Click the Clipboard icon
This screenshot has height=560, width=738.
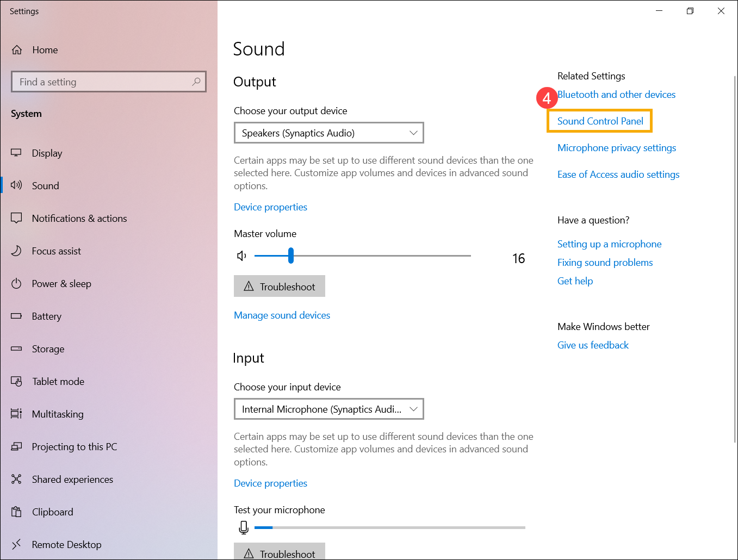pos(16,512)
